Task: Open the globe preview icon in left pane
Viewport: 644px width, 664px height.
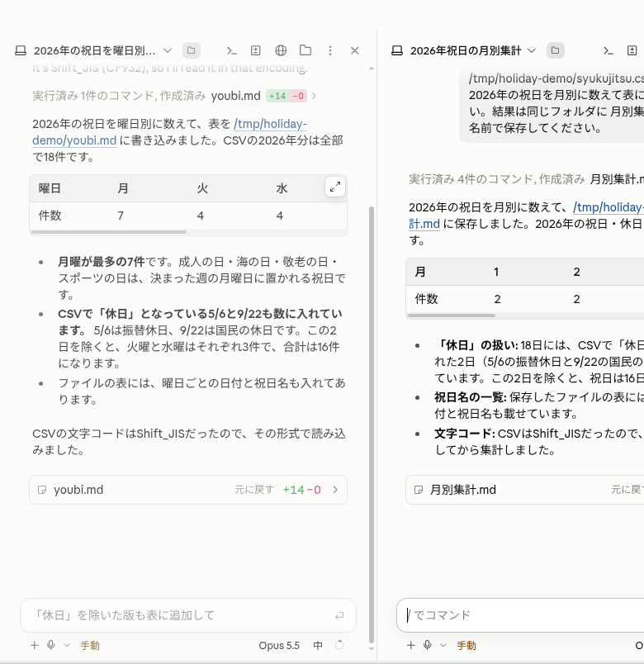Action: [281, 51]
